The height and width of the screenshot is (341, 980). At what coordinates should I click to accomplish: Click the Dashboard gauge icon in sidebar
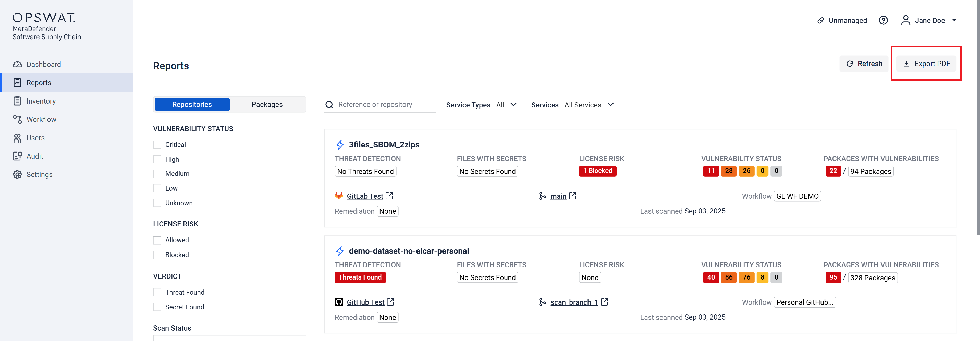[17, 64]
